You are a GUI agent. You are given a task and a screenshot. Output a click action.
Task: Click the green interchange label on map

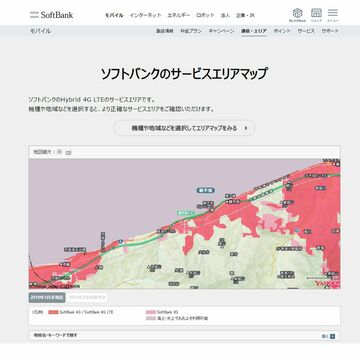tap(185, 213)
